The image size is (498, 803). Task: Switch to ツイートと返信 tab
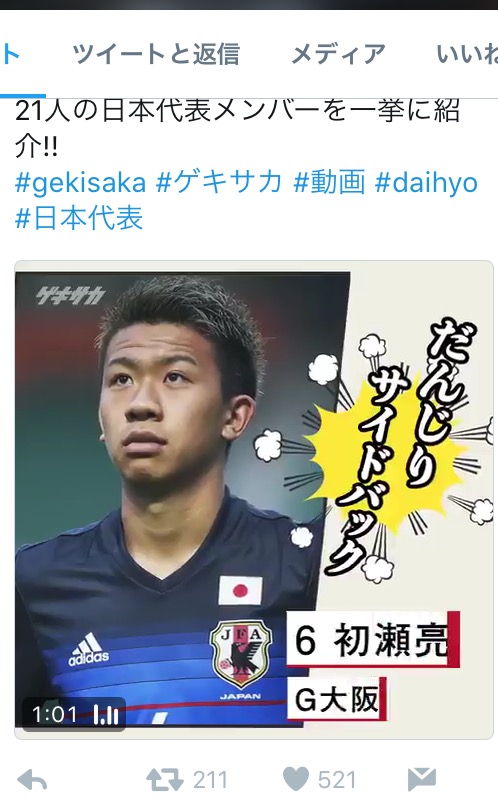coord(156,54)
